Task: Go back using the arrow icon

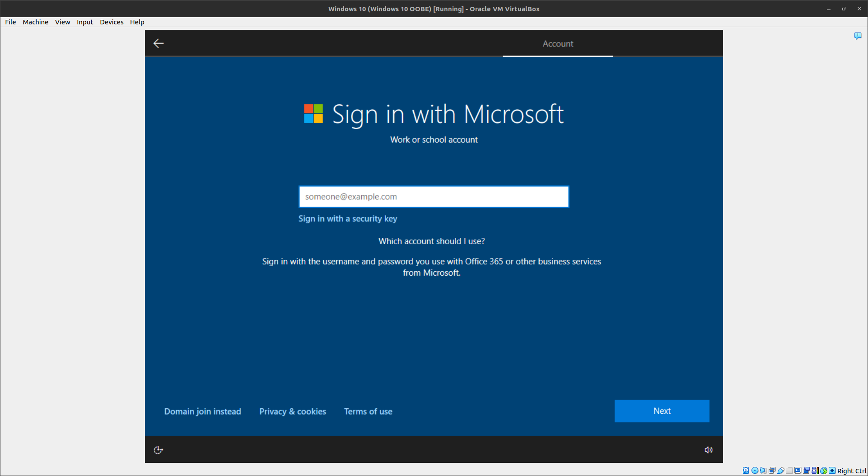Action: pos(159,43)
